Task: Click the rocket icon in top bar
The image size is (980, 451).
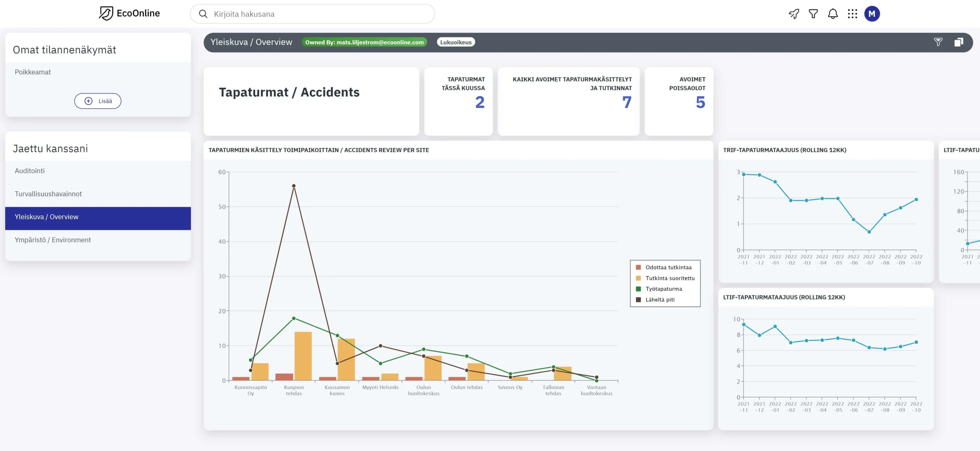Action: tap(794, 14)
